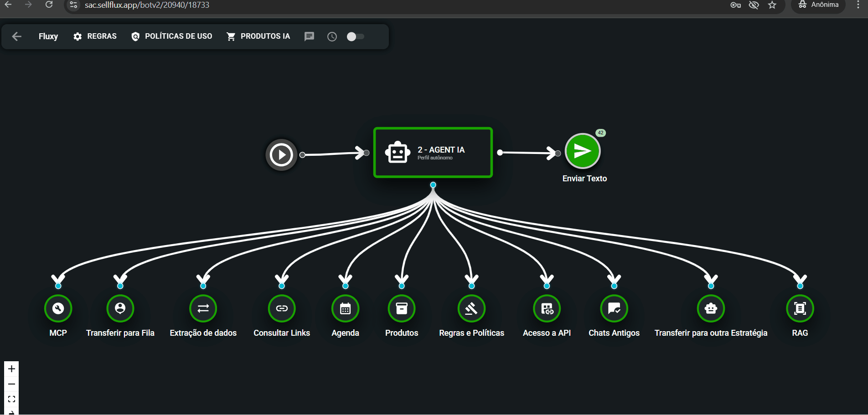
Task: Click the start play trigger node
Action: (x=281, y=155)
